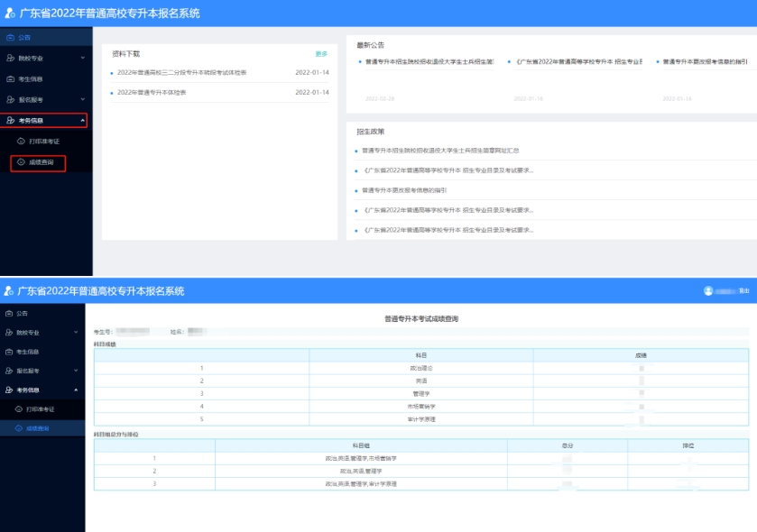The height and width of the screenshot is (532, 757).
Task: Open 院校专业 menu label in the score query sidebar
Action: coord(28,333)
